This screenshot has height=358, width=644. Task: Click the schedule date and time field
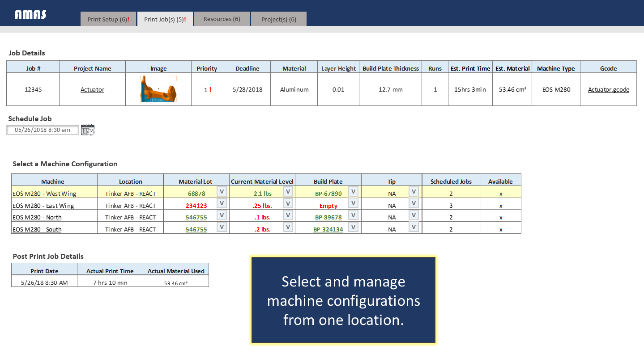click(43, 130)
